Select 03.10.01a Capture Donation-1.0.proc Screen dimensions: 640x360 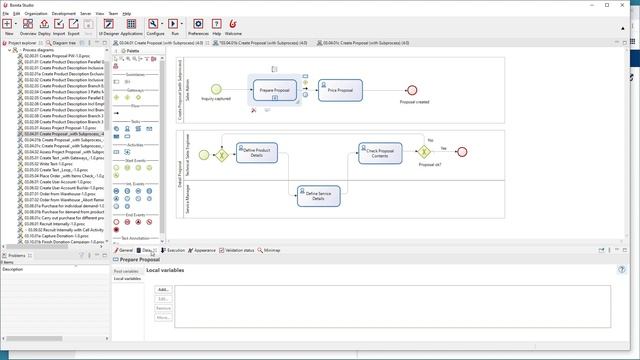point(53,236)
